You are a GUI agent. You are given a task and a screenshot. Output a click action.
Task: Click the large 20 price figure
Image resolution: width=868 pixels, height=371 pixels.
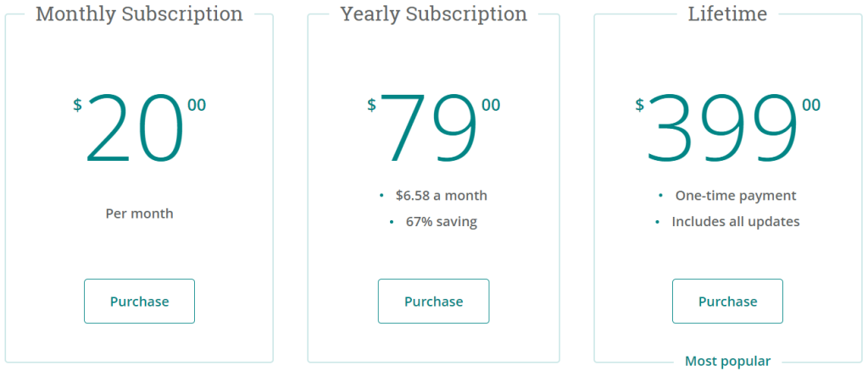[135, 128]
